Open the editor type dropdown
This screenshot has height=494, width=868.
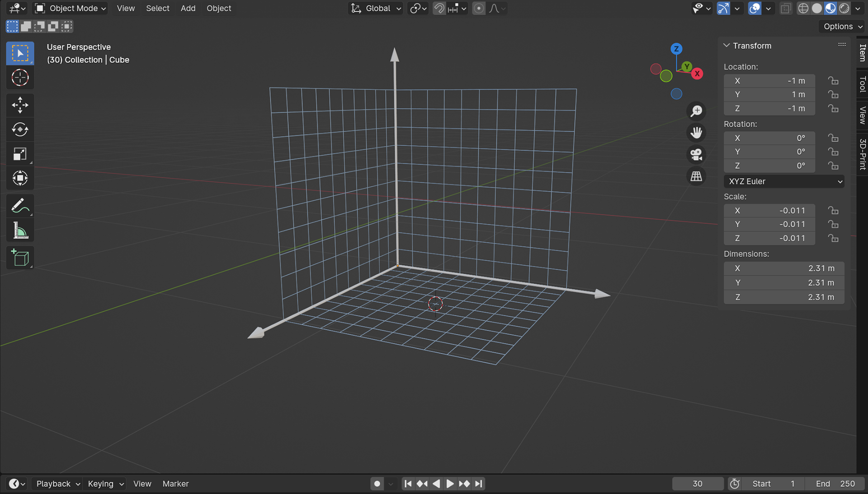[17, 8]
